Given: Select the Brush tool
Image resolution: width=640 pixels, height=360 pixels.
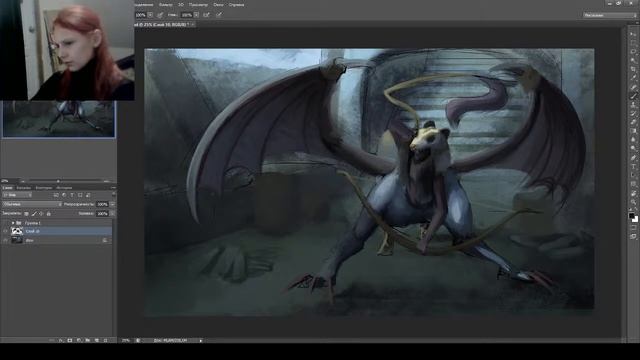Looking at the screenshot, I should pos(633,96).
